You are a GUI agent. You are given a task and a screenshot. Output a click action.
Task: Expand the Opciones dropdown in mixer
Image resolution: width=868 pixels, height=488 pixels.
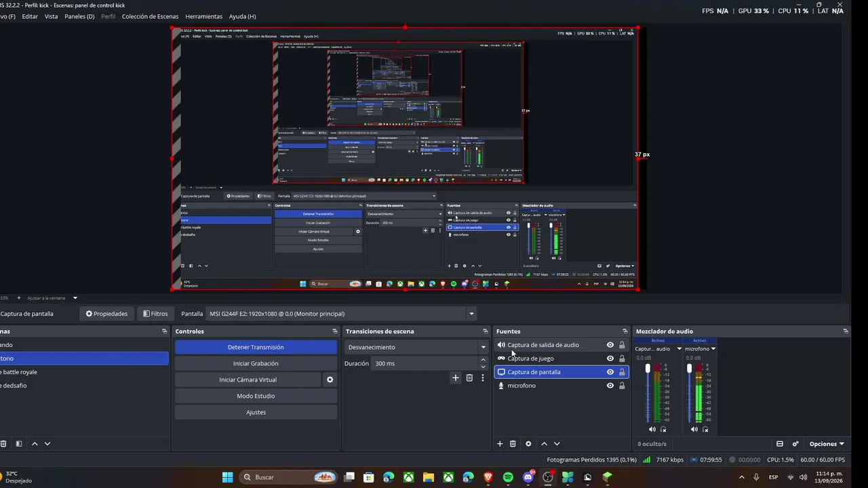point(827,444)
